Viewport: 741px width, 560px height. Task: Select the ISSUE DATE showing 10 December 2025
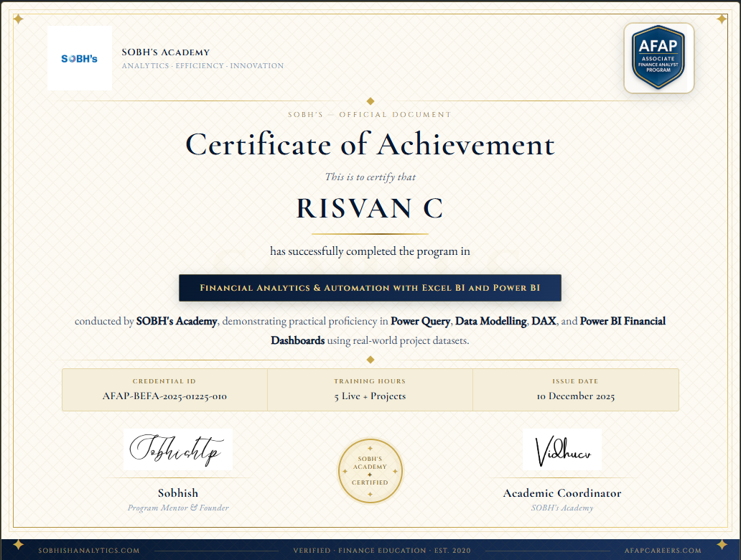tap(576, 396)
